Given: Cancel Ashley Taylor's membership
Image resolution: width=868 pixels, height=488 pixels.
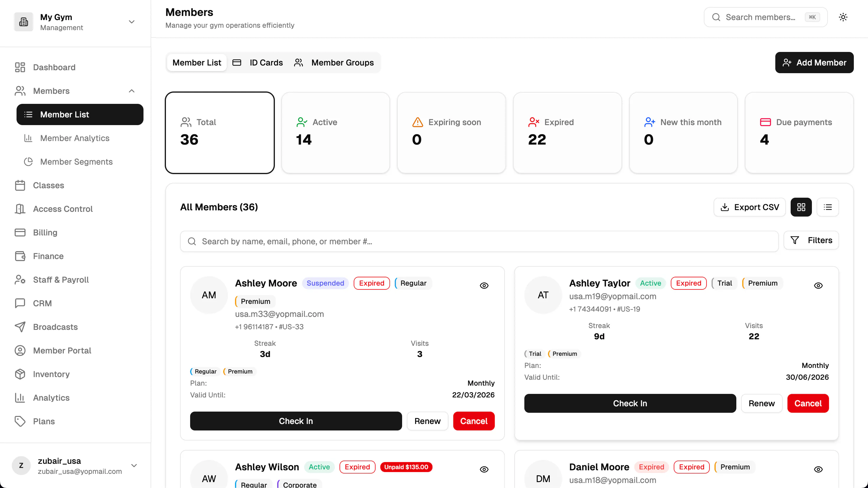Looking at the screenshot, I should tap(808, 403).
